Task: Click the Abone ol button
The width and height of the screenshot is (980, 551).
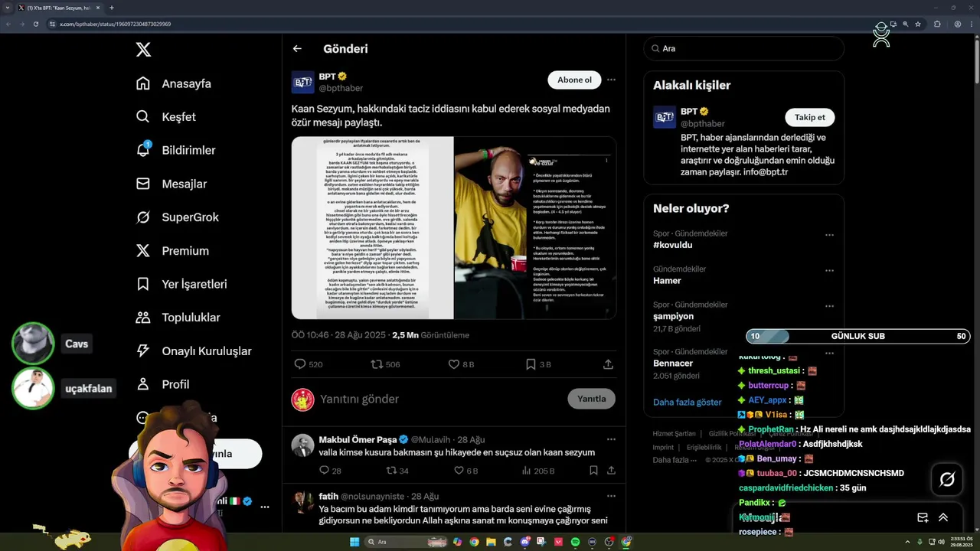Action: pos(574,80)
